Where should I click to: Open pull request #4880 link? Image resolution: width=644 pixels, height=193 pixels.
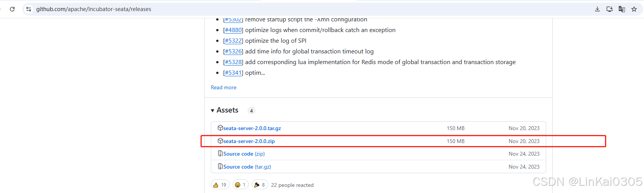pyautogui.click(x=233, y=30)
